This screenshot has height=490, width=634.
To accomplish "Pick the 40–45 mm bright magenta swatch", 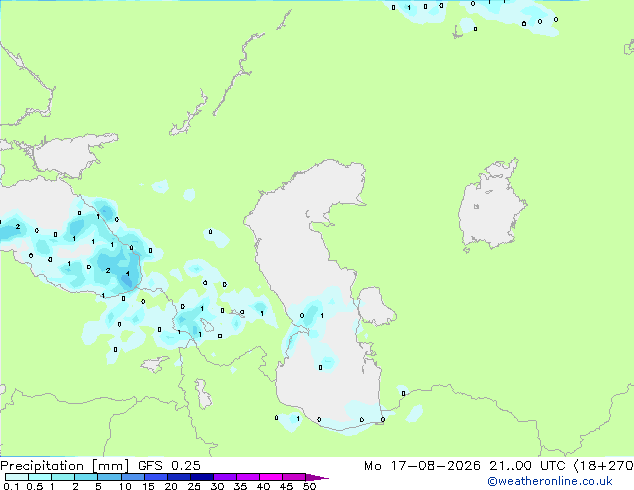I will (x=271, y=477).
